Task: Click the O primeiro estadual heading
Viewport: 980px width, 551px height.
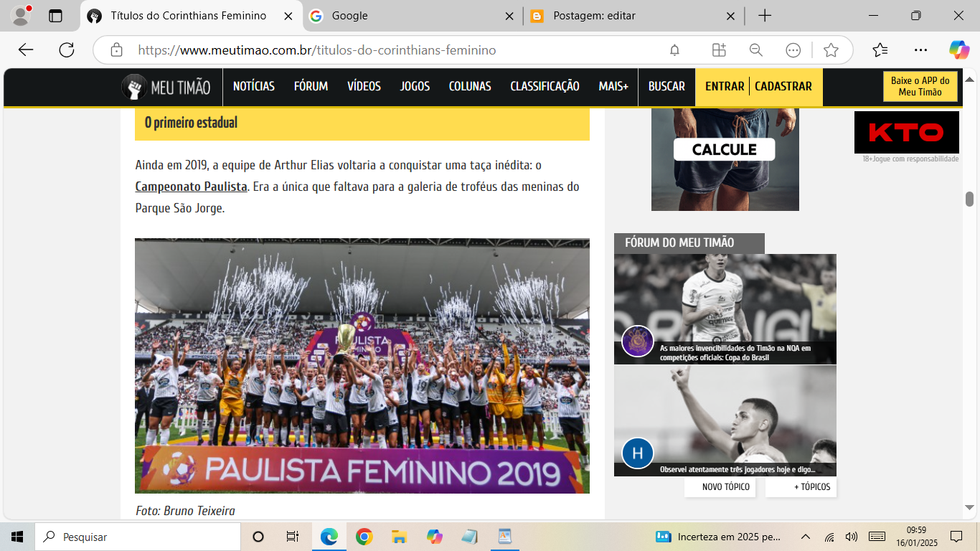Action: click(191, 123)
